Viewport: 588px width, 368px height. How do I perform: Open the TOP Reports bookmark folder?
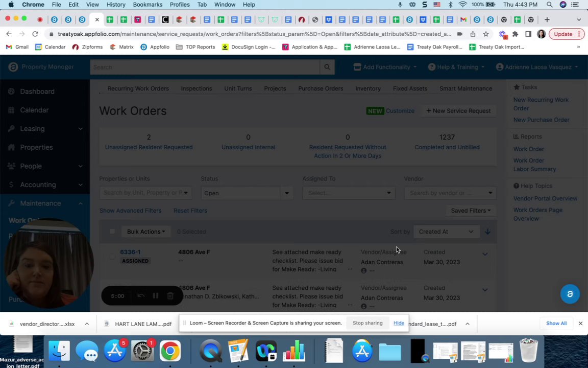[195, 47]
